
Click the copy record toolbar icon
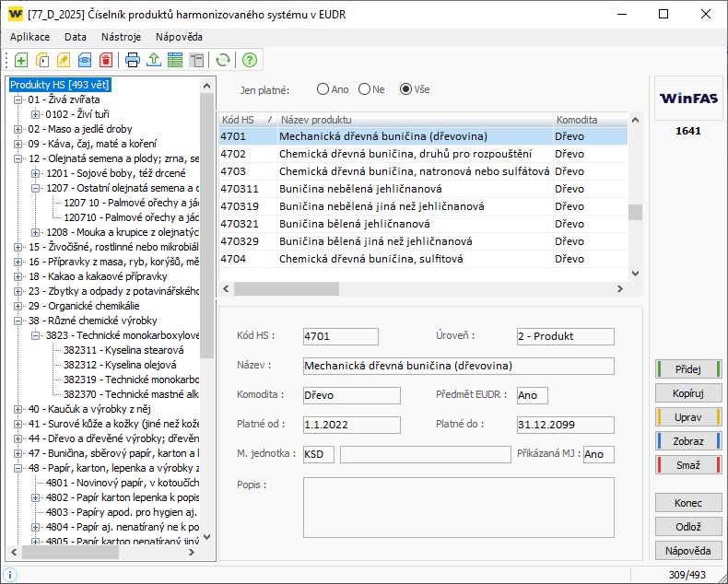click(x=42, y=60)
